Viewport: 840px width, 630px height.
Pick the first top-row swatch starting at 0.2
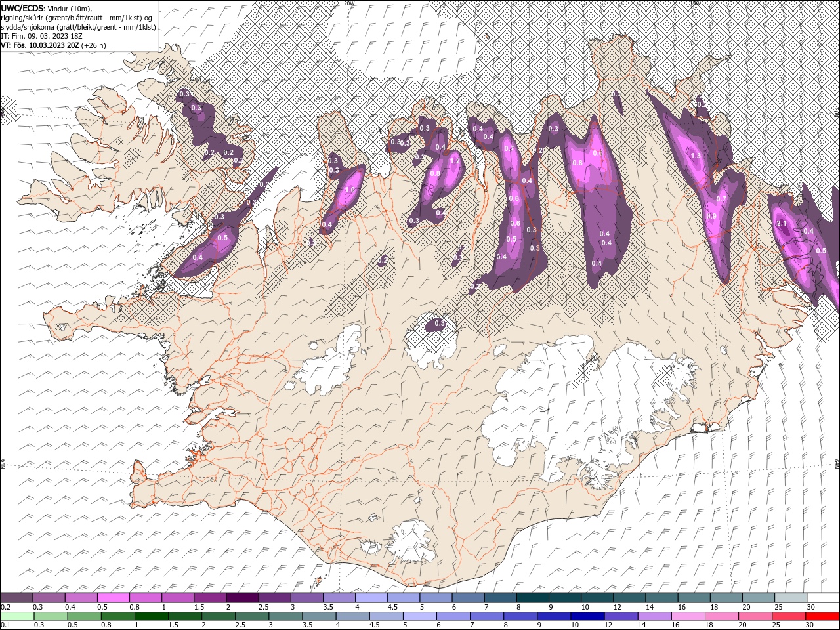pyautogui.click(x=16, y=598)
